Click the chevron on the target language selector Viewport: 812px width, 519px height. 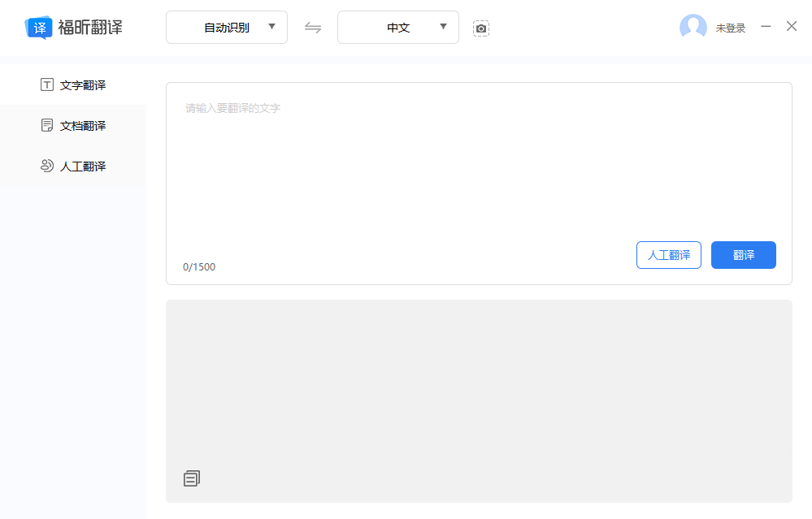point(442,27)
